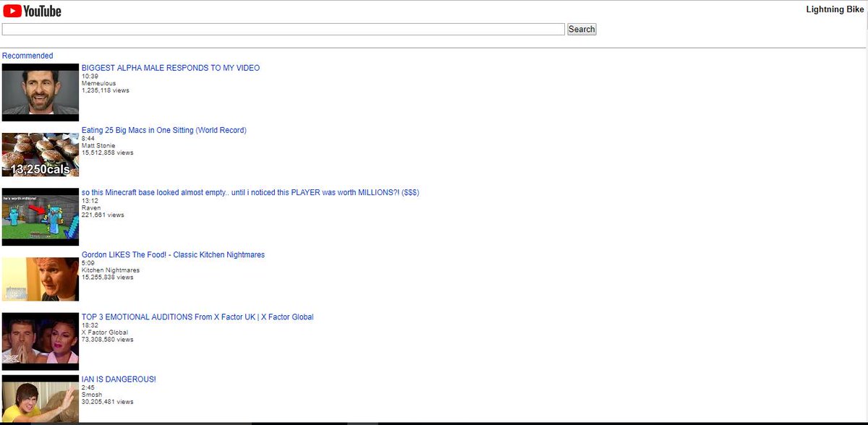The height and width of the screenshot is (425, 868).
Task: Click the 15,255,838 views text
Action: 108,277
